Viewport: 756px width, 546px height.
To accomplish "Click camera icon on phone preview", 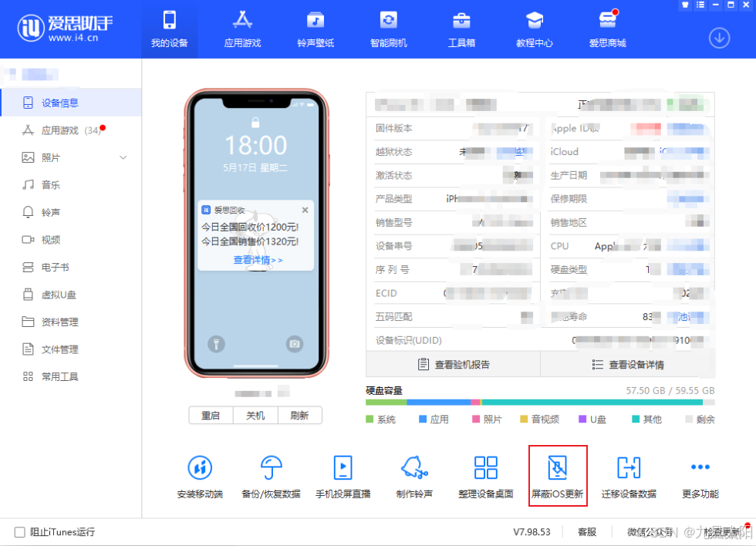I will click(295, 344).
